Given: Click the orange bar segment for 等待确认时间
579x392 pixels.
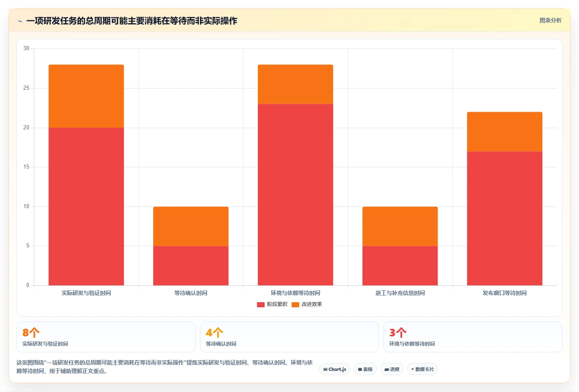Looking at the screenshot, I should (x=191, y=226).
